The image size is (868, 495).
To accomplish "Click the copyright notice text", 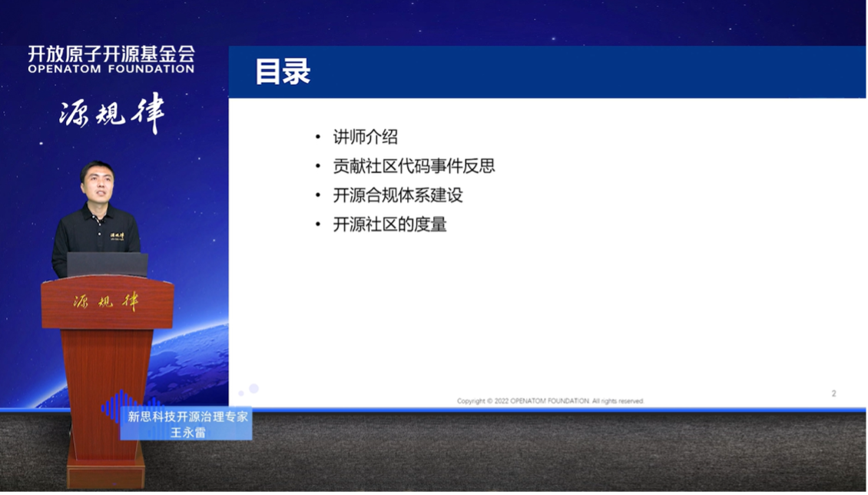I will (552, 400).
